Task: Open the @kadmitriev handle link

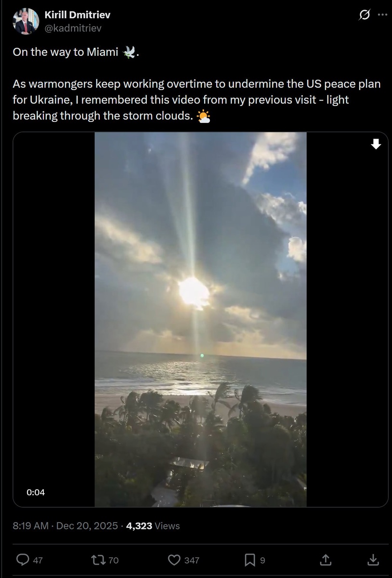Action: pos(73,28)
